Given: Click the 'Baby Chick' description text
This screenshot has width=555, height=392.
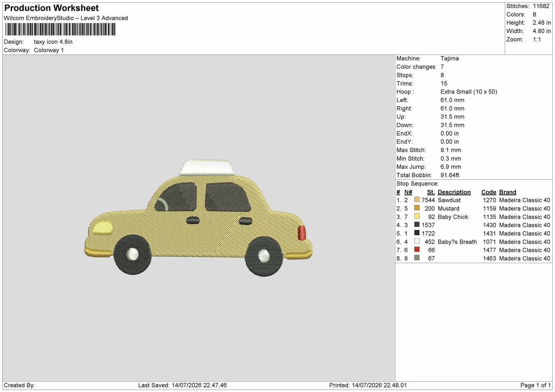Looking at the screenshot, I should coord(453,217).
